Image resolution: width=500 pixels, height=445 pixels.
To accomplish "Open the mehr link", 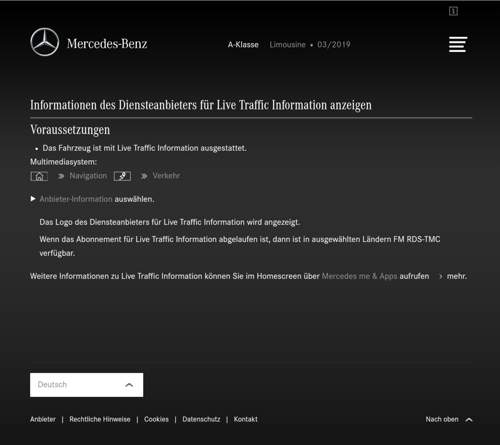I will pos(457,276).
